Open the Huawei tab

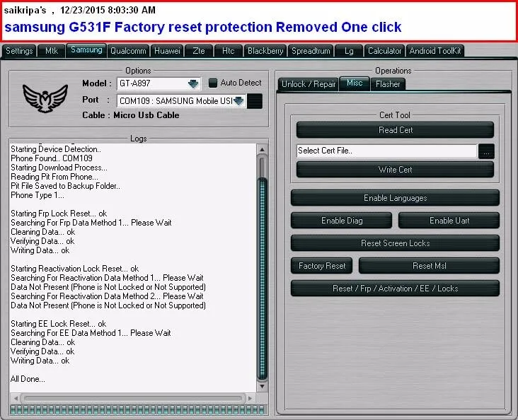tap(167, 51)
